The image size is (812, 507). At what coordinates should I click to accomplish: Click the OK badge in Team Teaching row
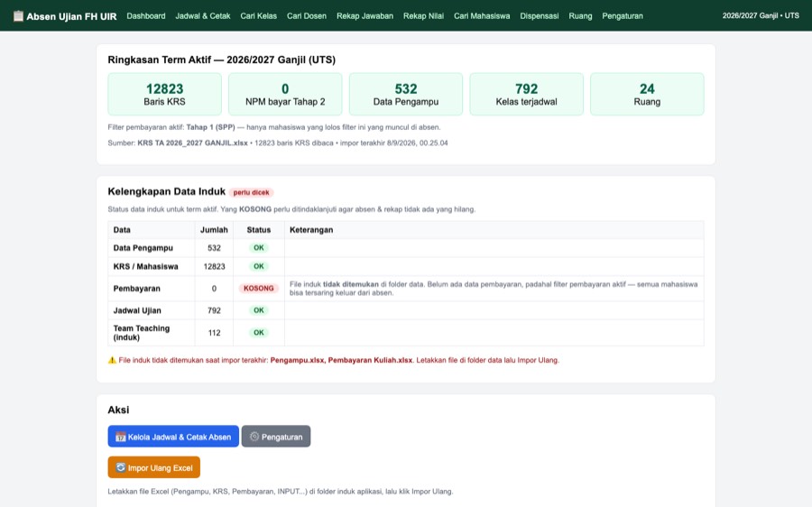tap(258, 333)
